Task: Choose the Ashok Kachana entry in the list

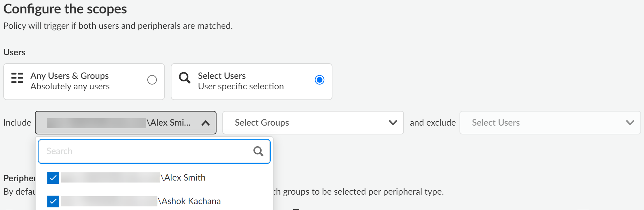Action: coord(191,201)
